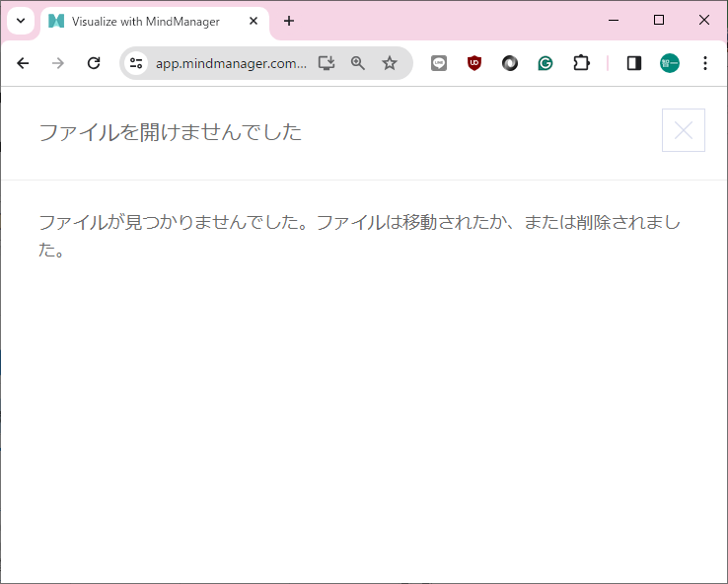Open the uBlock Origin extension
Screen dimensions: 728x584
(474, 63)
